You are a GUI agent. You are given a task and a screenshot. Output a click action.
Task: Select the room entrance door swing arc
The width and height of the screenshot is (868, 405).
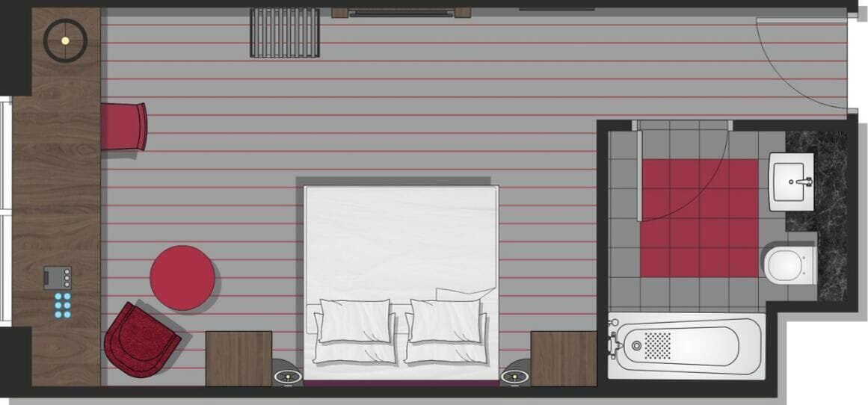[x=801, y=62]
